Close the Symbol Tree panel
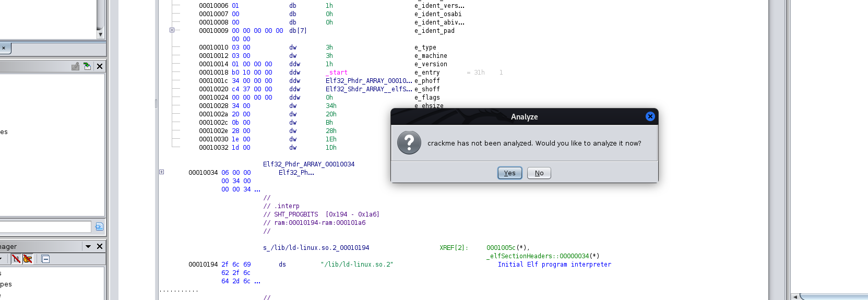Viewport: 868px width, 300px height. (x=100, y=66)
